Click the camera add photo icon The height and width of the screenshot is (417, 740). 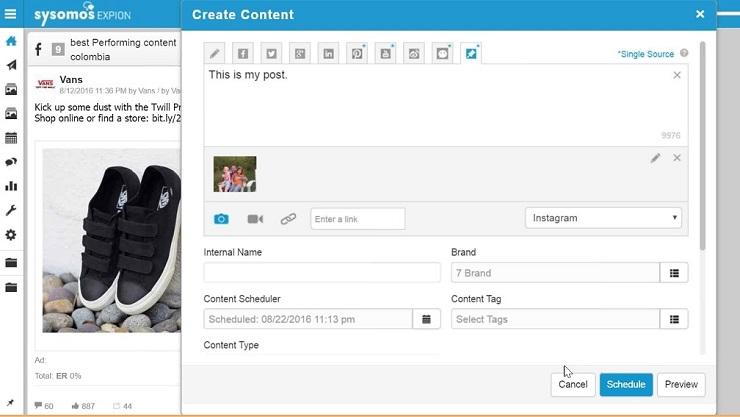pyautogui.click(x=221, y=219)
